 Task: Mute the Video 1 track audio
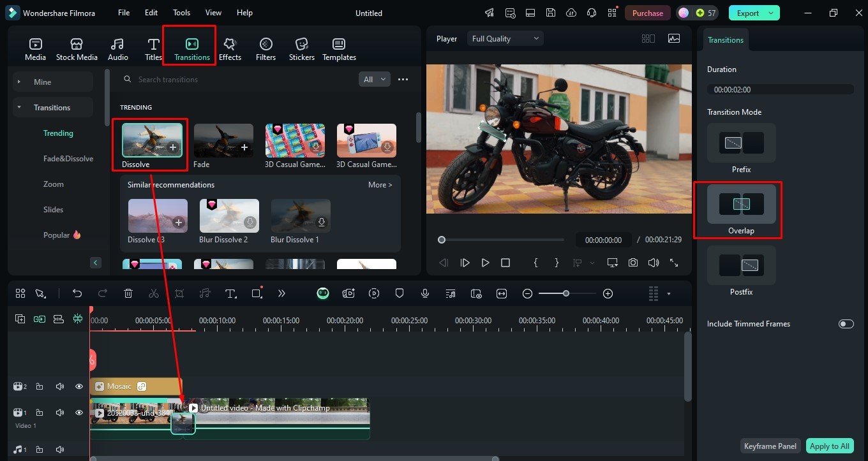tap(59, 413)
